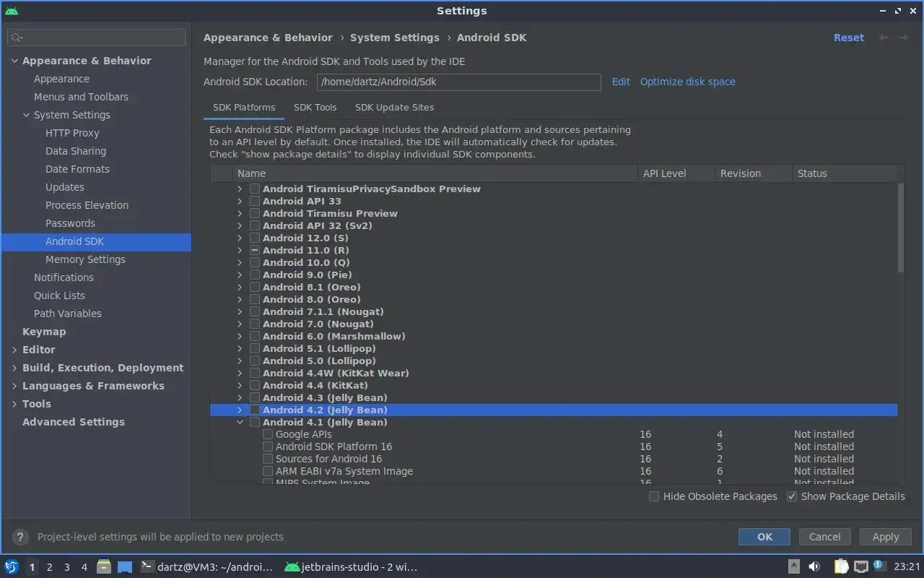Click the OK button
The width and height of the screenshot is (924, 578).
click(764, 537)
